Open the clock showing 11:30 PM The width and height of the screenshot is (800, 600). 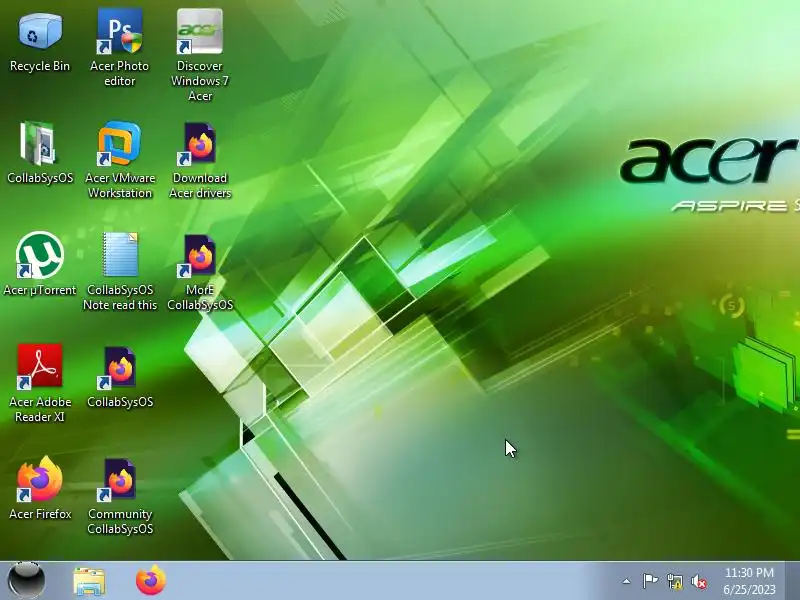749,581
